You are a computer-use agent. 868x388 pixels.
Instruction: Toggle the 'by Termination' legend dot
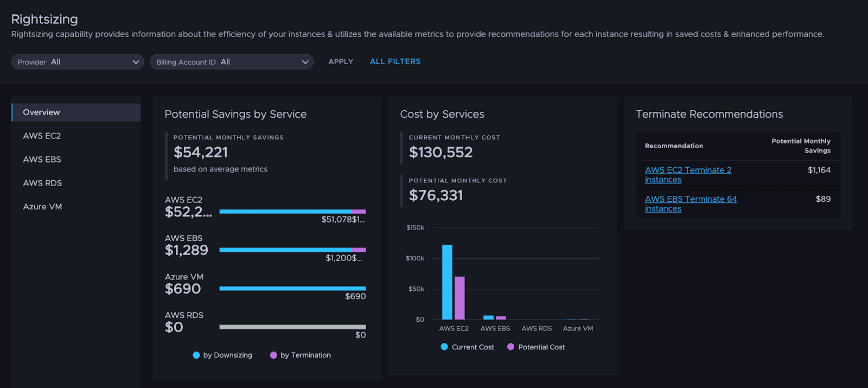click(x=273, y=355)
